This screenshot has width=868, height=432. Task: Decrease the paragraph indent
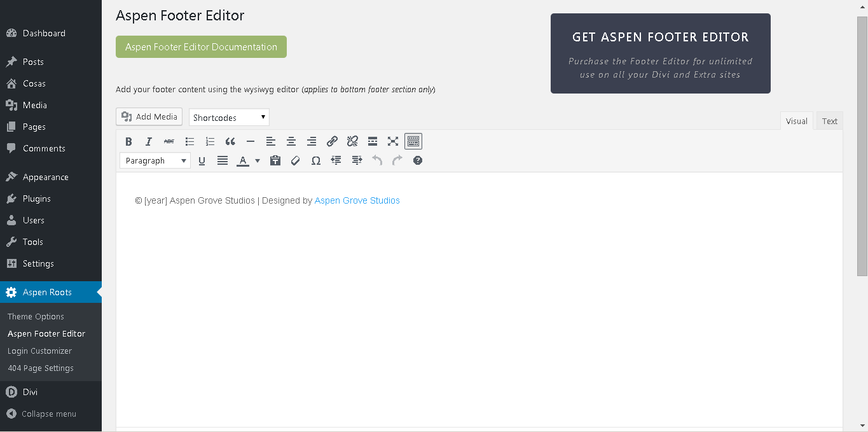(336, 160)
